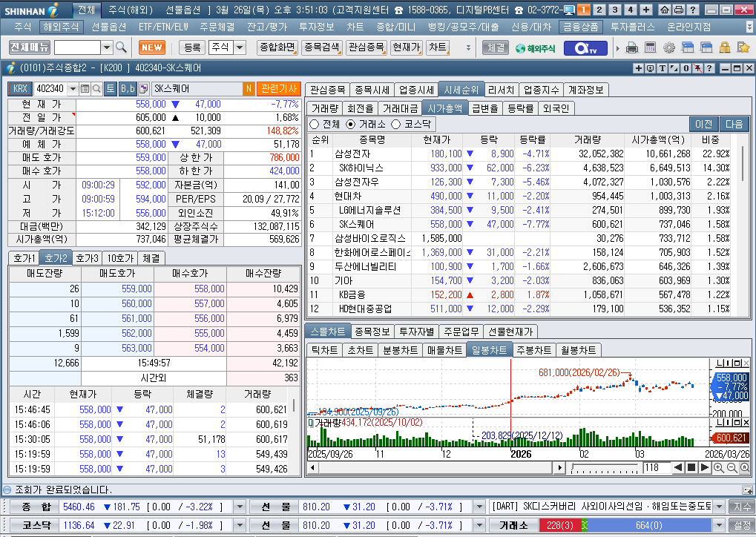Switch to virtual screen 2
The image size is (756, 537).
pos(599,10)
